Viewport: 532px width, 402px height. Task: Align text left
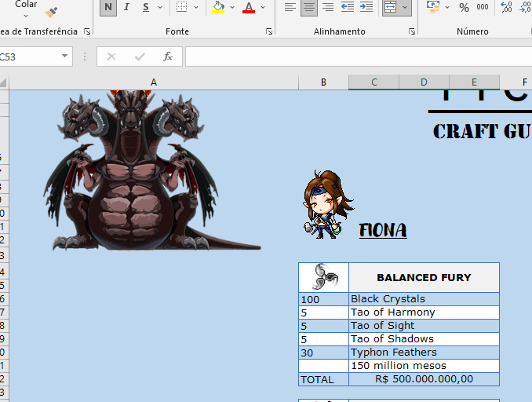pos(290,7)
